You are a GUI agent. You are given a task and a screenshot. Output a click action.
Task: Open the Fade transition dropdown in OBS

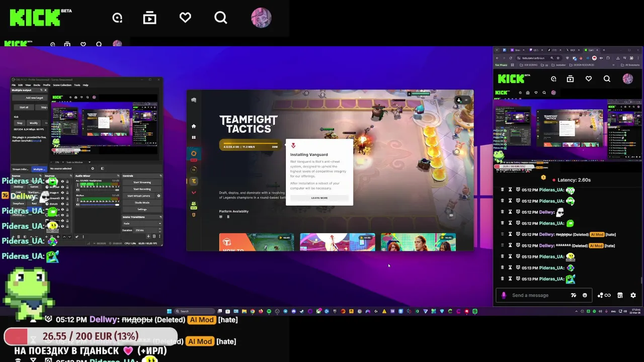point(142,223)
